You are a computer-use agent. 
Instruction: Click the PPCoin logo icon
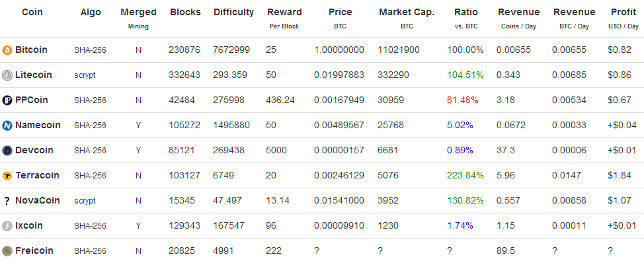click(x=7, y=100)
